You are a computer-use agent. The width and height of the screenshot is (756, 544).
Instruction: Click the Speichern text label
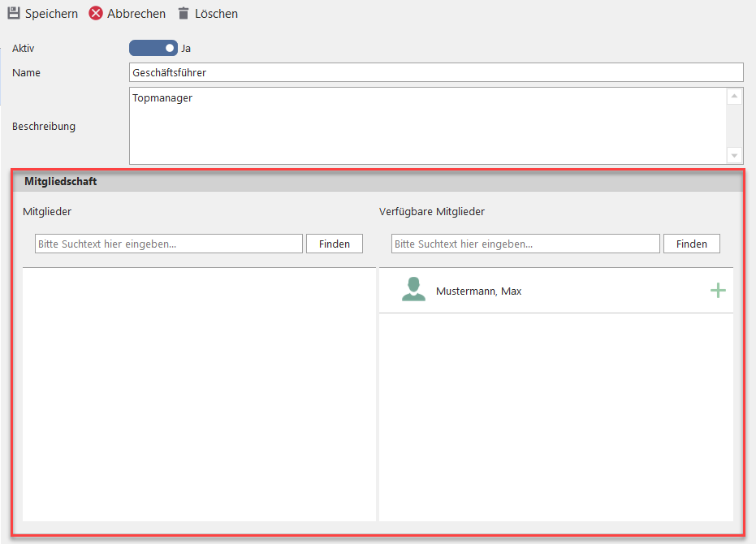point(51,14)
